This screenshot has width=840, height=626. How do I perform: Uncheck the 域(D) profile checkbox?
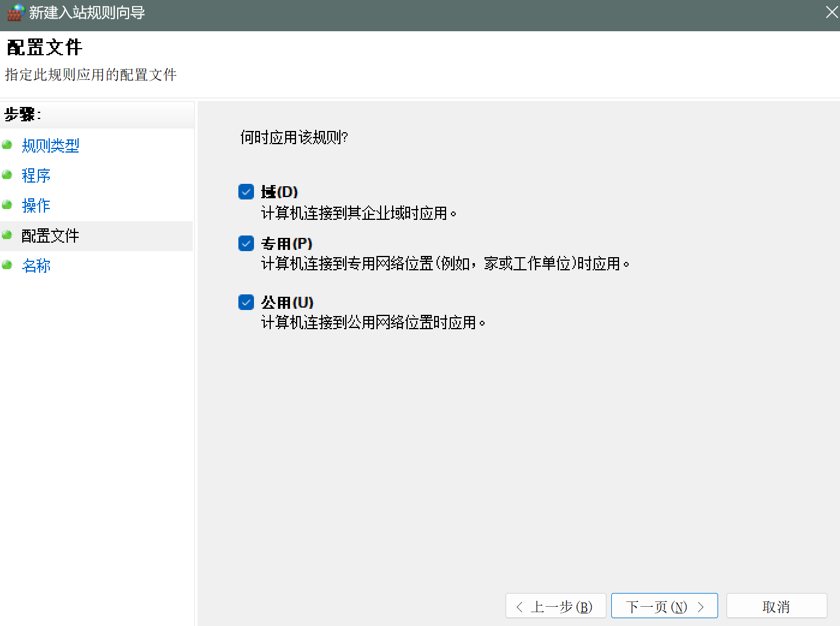tap(246, 191)
